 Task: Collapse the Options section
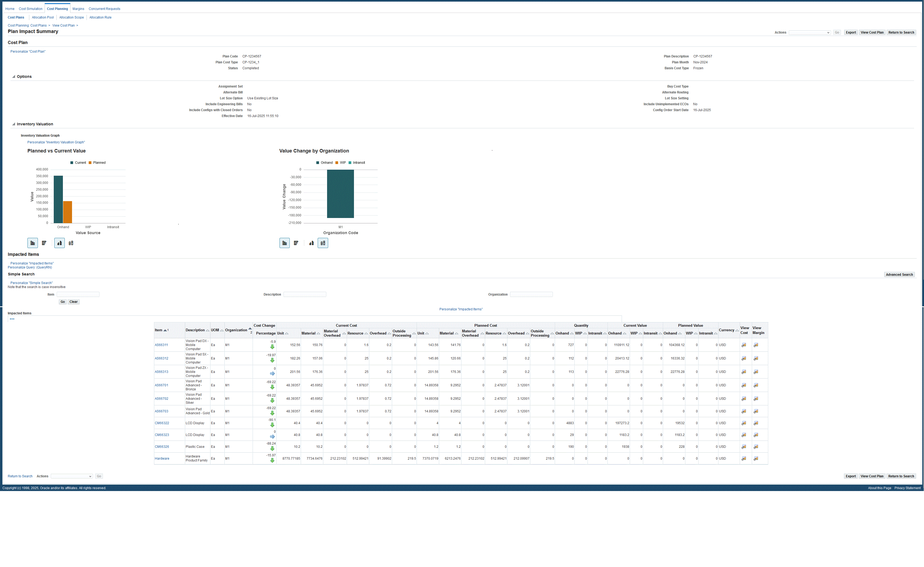[13, 77]
